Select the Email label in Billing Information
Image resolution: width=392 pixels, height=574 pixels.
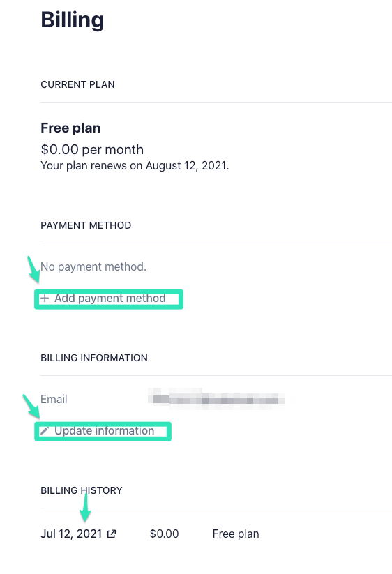pyautogui.click(x=54, y=399)
